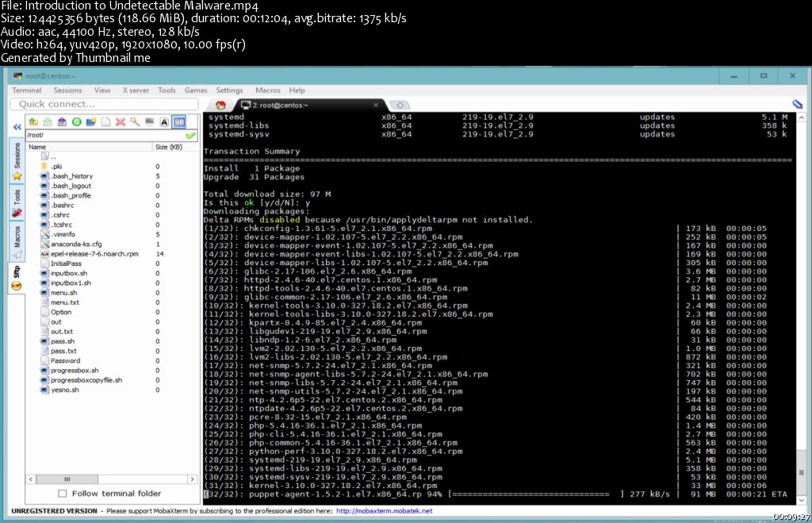The width and height of the screenshot is (812, 523).
Task: Open the Tools side tab
Action: (x=17, y=203)
